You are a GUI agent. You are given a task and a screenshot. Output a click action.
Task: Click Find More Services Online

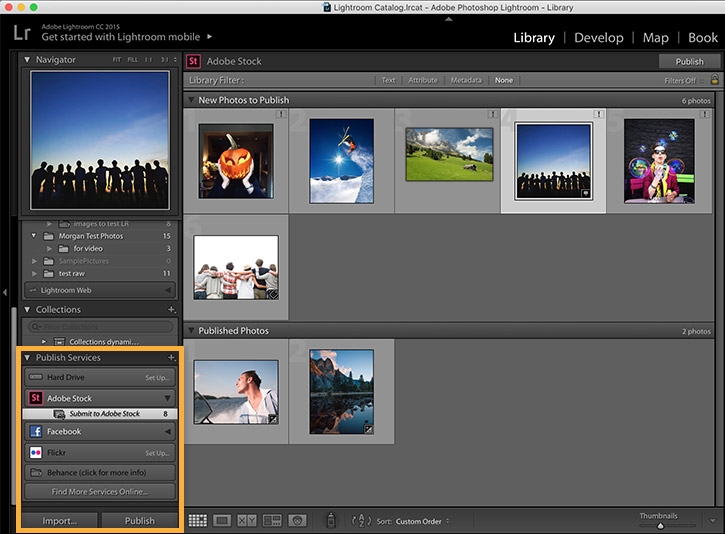tap(99, 492)
